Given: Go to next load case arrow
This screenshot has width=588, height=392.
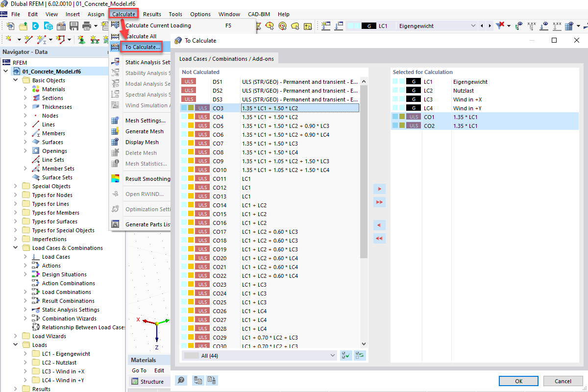Looking at the screenshot, I should tap(490, 25).
